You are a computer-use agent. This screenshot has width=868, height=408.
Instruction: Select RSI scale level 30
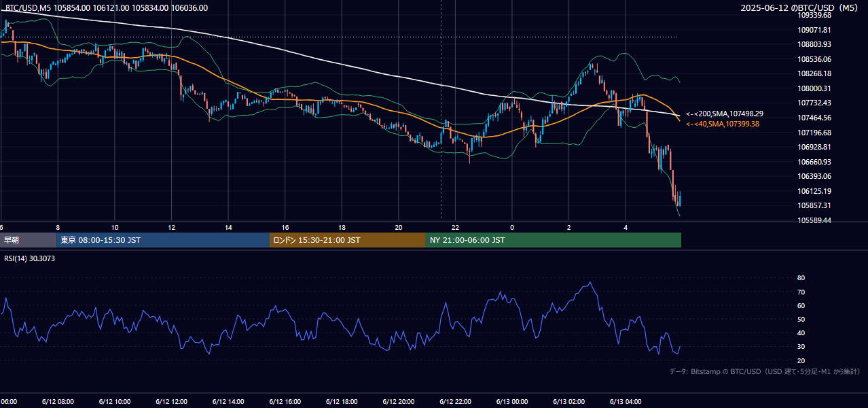coord(801,347)
